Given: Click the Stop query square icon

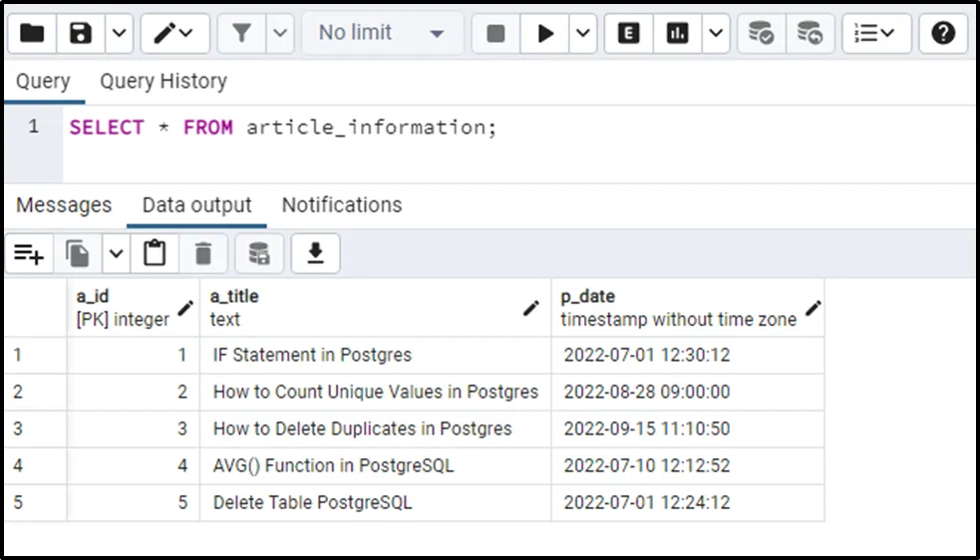Looking at the screenshot, I should tap(495, 33).
